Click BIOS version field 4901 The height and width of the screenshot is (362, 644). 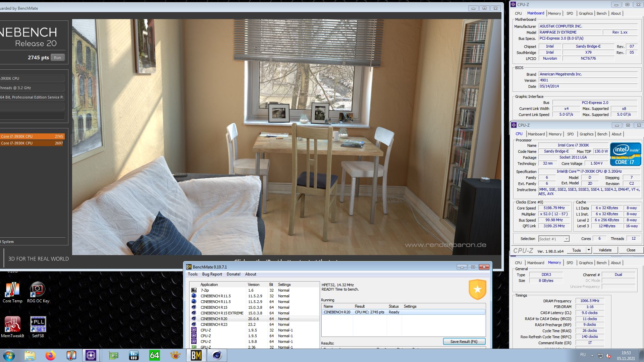click(588, 80)
